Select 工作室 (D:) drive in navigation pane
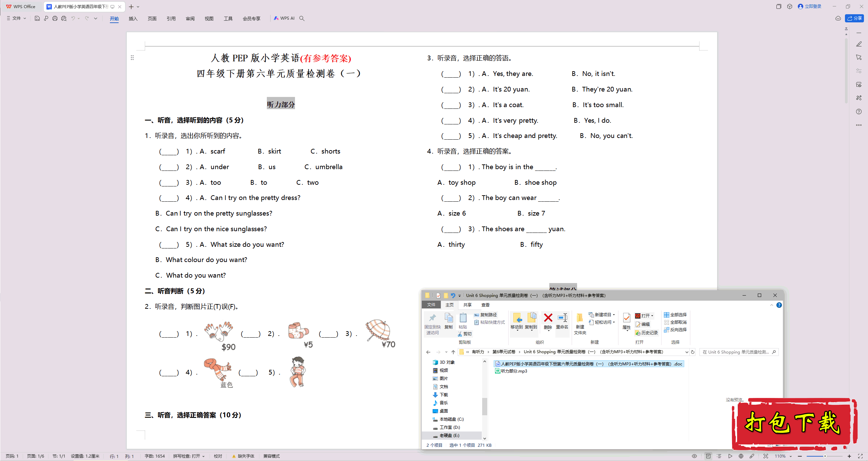868x461 pixels. pyautogui.click(x=447, y=427)
